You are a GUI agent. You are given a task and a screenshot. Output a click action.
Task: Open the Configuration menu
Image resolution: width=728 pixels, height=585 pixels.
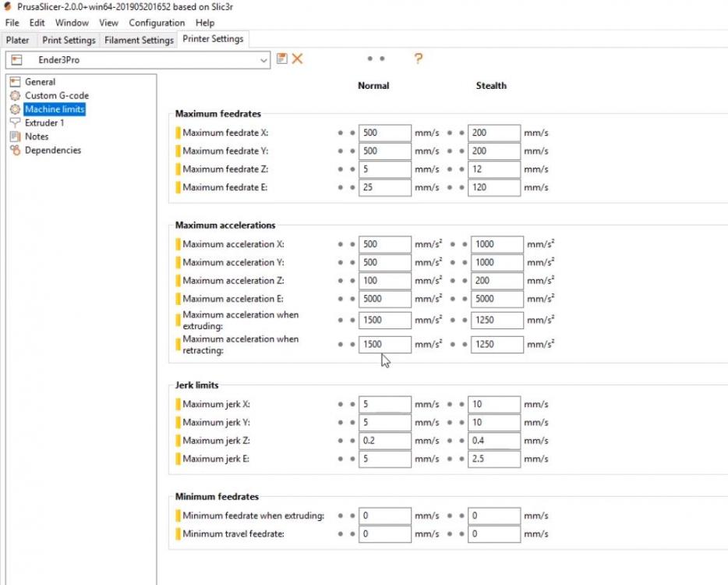click(x=157, y=23)
